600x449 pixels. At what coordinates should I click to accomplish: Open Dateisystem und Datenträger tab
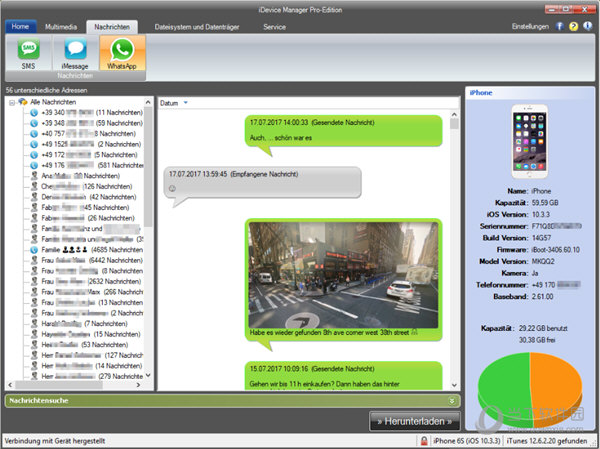[x=197, y=27]
